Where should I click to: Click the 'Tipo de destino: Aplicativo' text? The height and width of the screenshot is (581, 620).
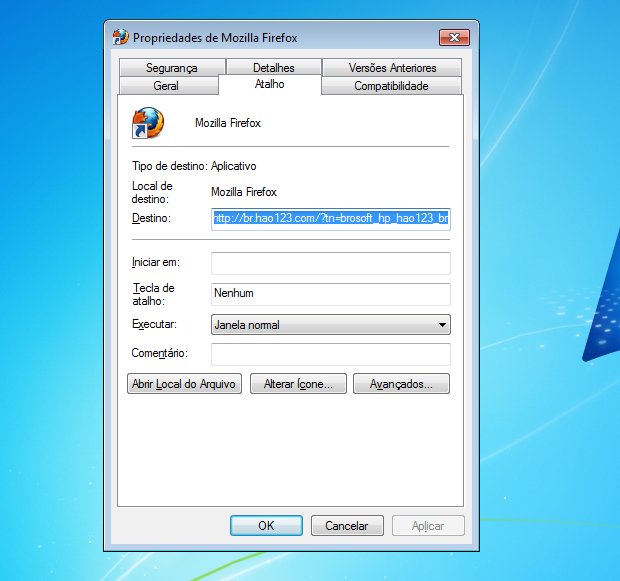tap(194, 166)
